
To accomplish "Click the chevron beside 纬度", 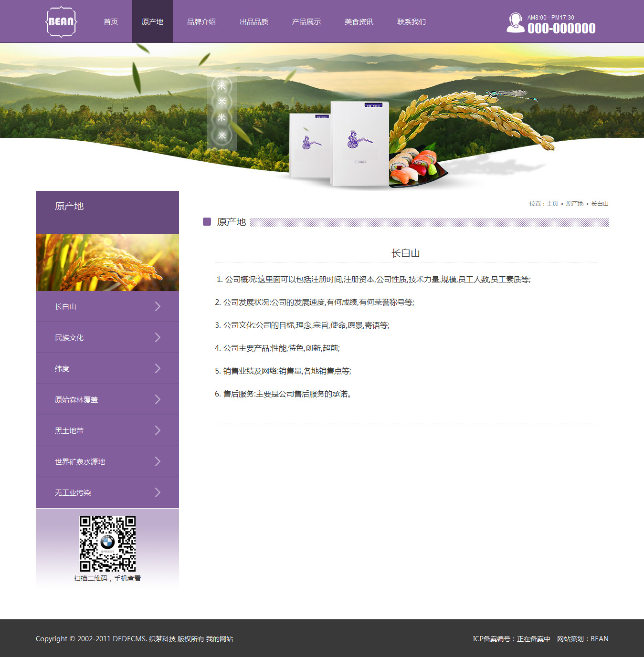I will (x=158, y=368).
